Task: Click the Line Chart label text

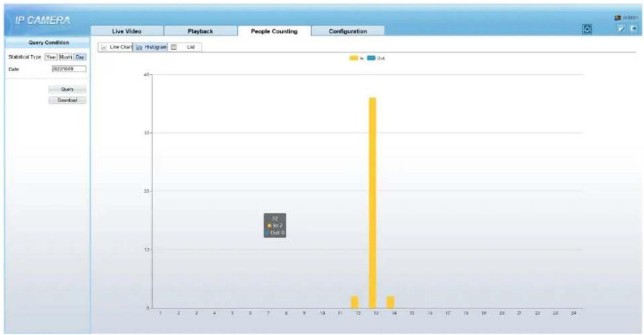Action: pos(120,47)
